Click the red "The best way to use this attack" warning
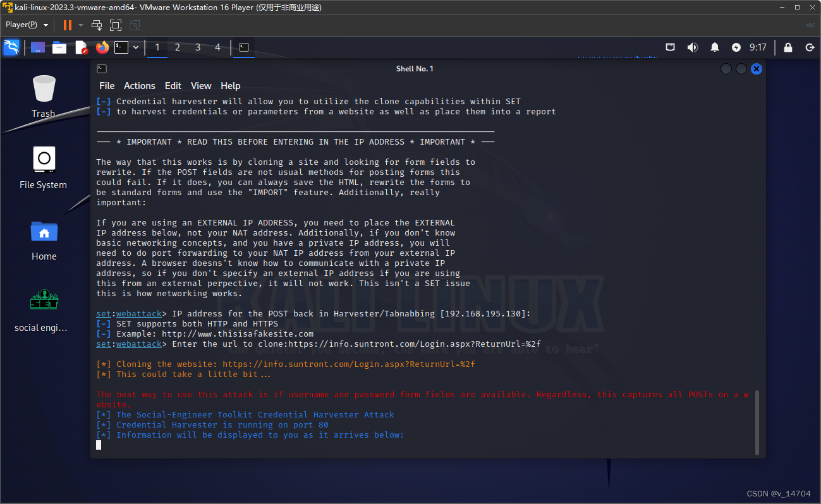 pyautogui.click(x=422, y=399)
